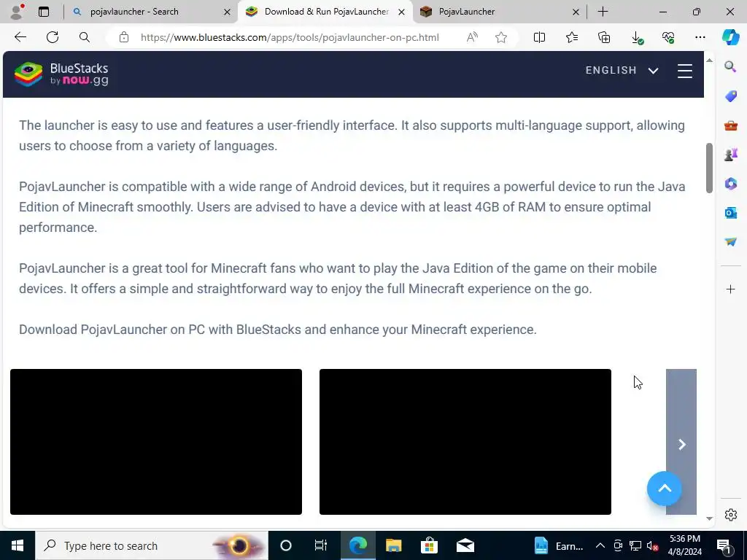Open sidebar settings gear
747x560 pixels.
tap(730, 515)
